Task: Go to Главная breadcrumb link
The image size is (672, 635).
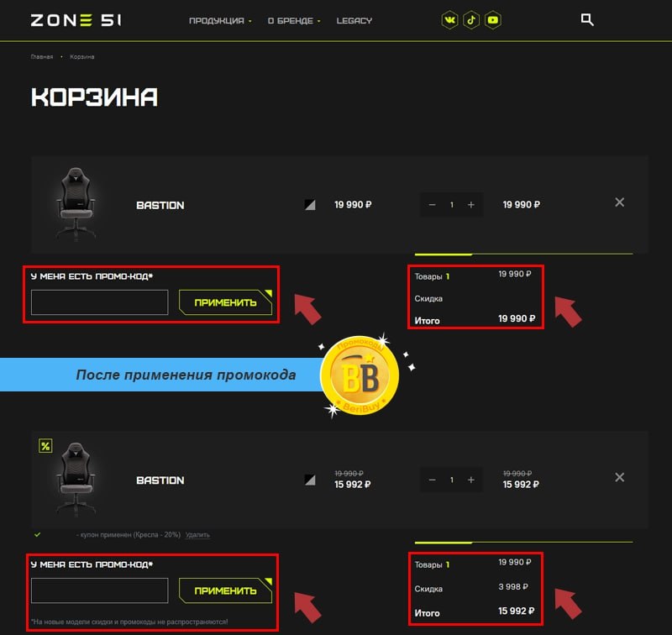Action: [x=41, y=56]
